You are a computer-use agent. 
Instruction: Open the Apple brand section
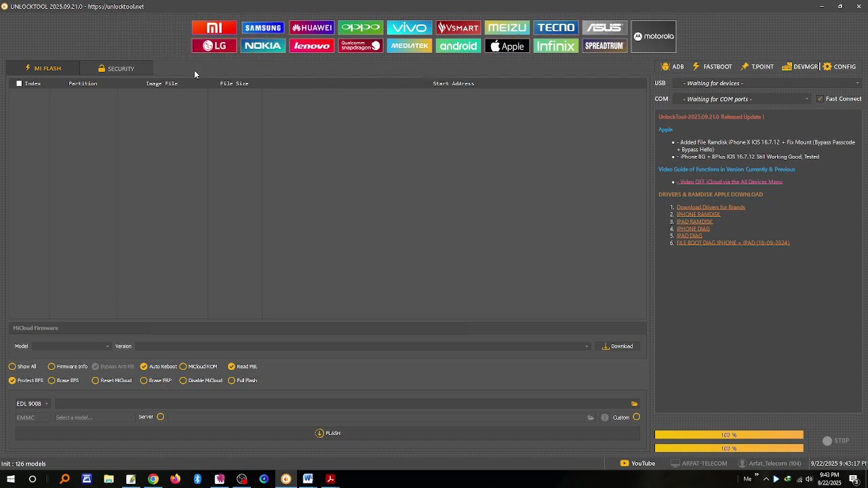(507, 46)
